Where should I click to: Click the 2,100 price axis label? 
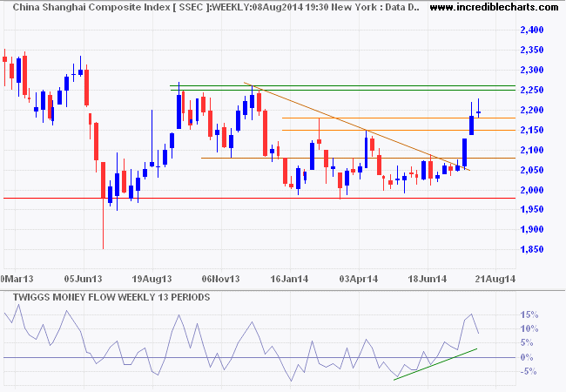point(532,150)
